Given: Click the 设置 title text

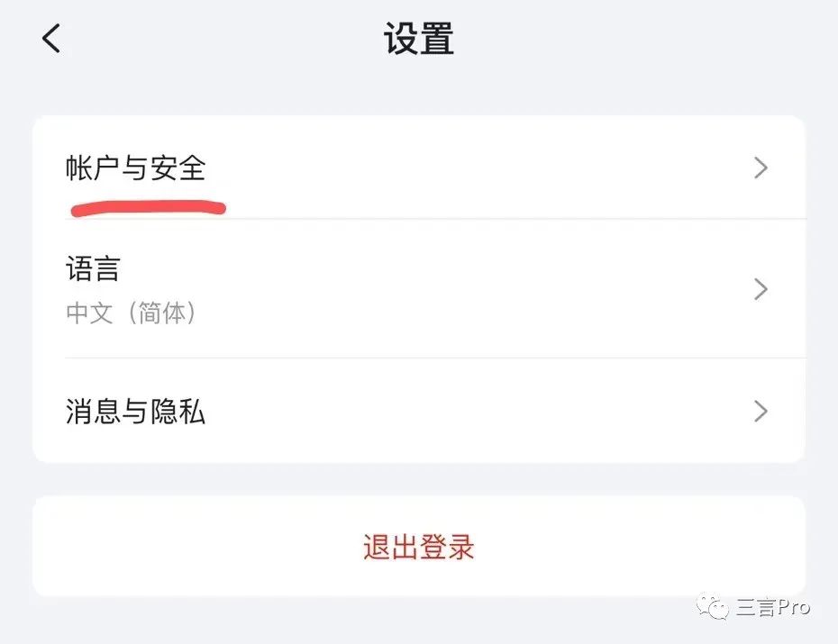Looking at the screenshot, I should point(418,39).
